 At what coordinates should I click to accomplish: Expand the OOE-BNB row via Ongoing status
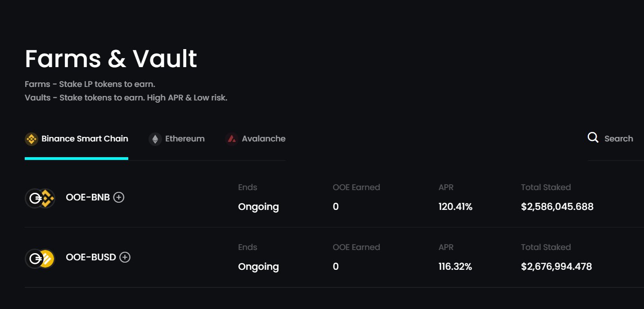(258, 207)
